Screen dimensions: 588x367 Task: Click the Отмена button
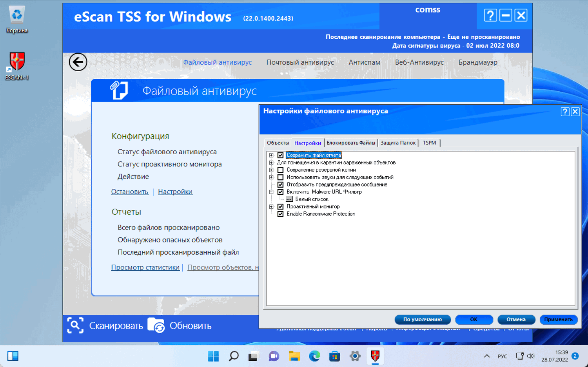pyautogui.click(x=516, y=320)
